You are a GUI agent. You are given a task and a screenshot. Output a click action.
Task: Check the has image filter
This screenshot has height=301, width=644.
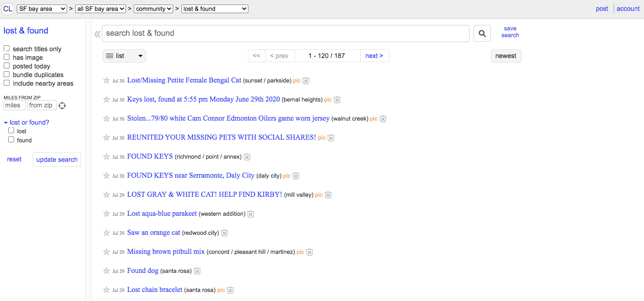click(x=7, y=57)
